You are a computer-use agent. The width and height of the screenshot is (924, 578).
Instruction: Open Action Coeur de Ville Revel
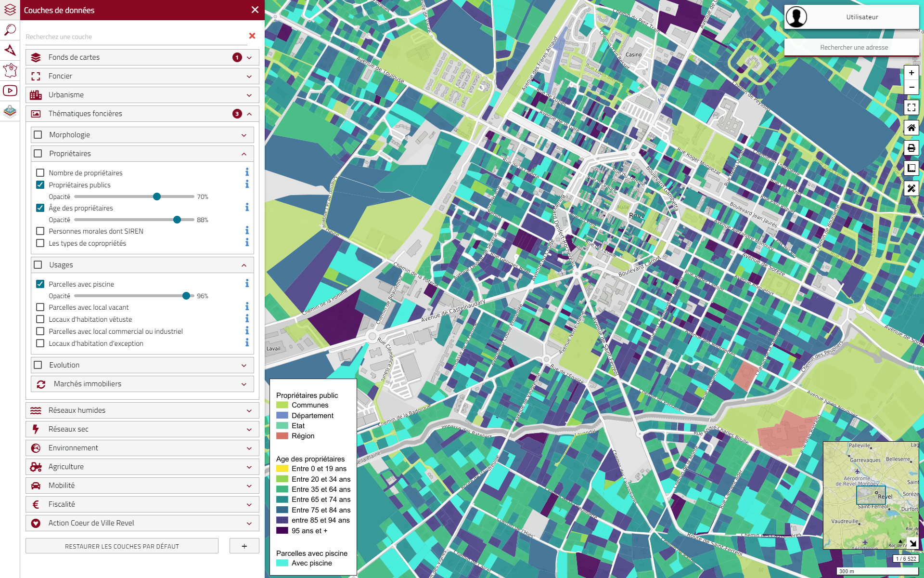(x=142, y=523)
